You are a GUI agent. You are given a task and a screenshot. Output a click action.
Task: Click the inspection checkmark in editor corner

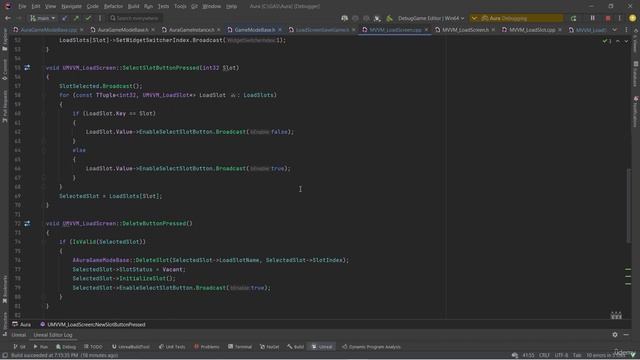pyautogui.click(x=606, y=41)
